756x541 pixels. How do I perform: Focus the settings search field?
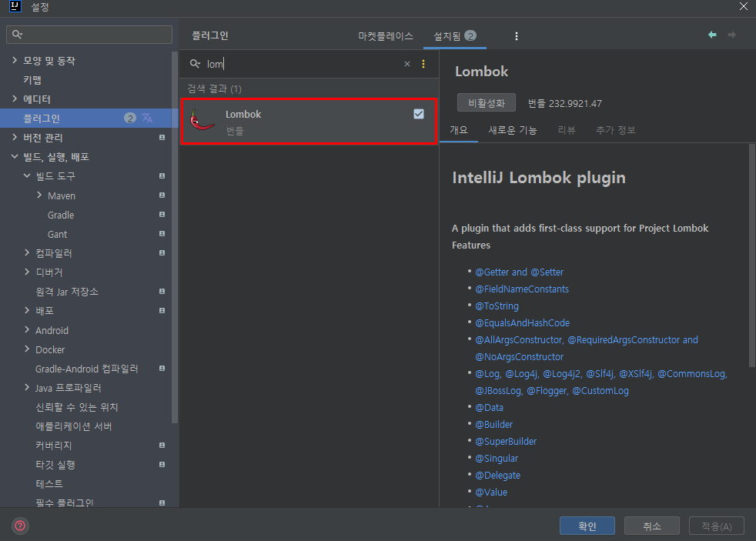(x=89, y=35)
